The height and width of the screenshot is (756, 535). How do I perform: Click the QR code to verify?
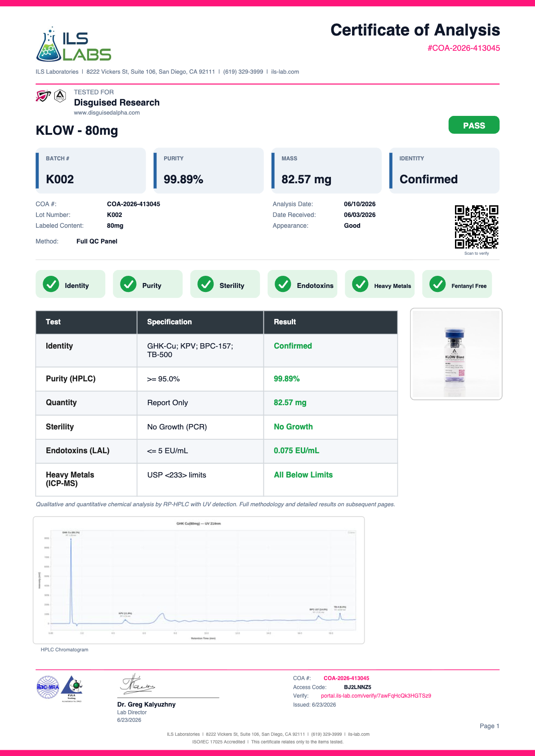click(477, 227)
